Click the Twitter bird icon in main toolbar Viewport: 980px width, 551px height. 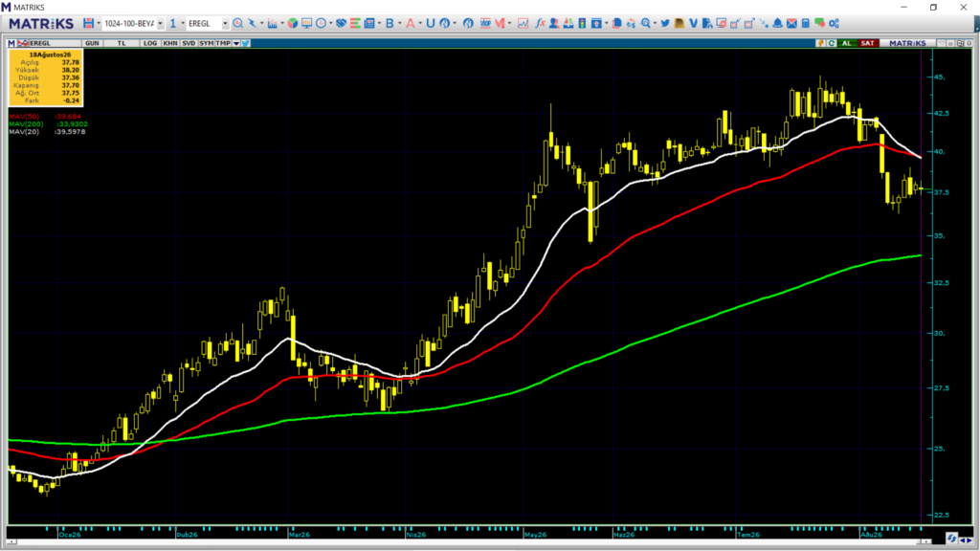click(x=665, y=23)
